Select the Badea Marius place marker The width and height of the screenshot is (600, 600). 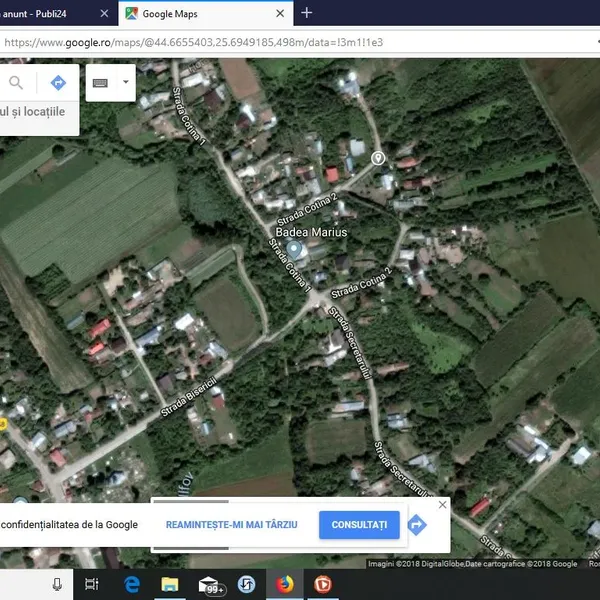[x=294, y=249]
